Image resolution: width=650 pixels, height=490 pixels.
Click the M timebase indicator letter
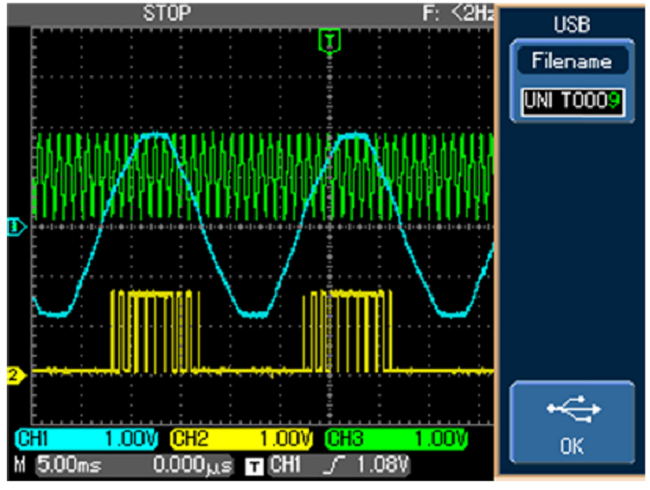(20, 465)
